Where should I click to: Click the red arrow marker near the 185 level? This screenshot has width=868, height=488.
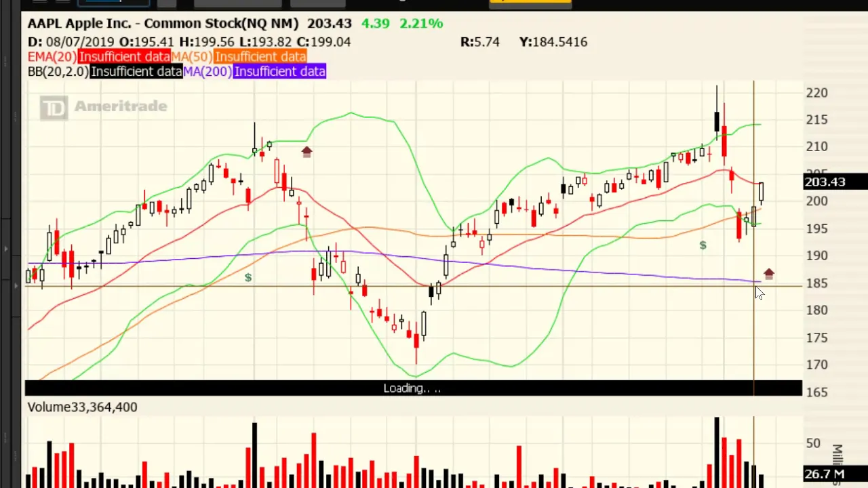[x=768, y=274]
